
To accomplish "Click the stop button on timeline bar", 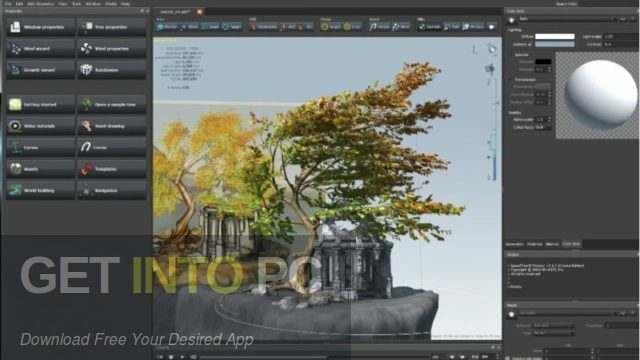I will pos(171,357).
